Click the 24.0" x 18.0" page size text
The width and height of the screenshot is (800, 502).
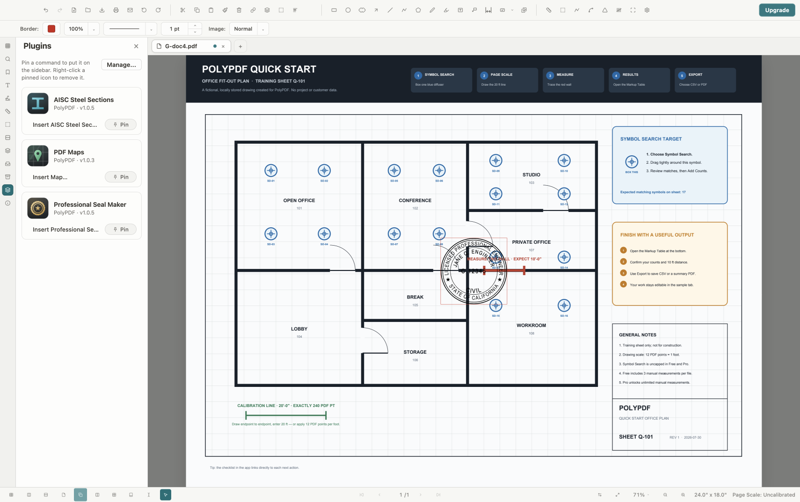coord(710,495)
